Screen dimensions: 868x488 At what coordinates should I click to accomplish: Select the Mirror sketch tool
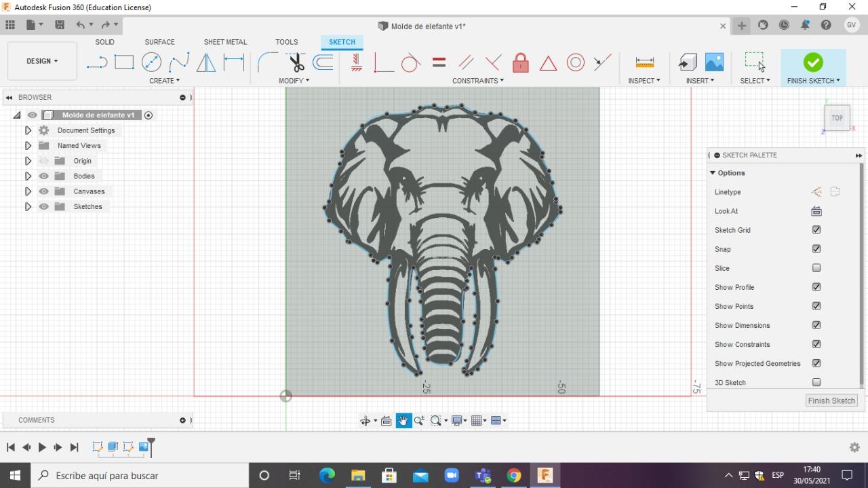pos(206,62)
